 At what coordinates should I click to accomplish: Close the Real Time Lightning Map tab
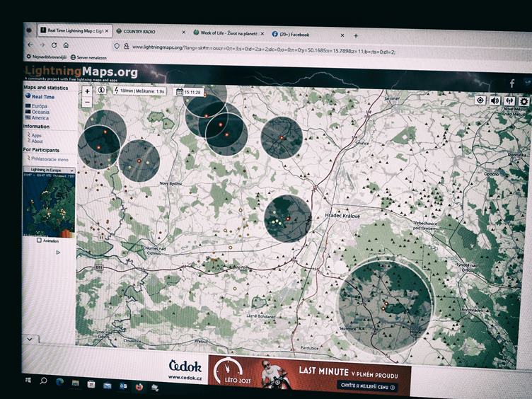click(x=107, y=31)
